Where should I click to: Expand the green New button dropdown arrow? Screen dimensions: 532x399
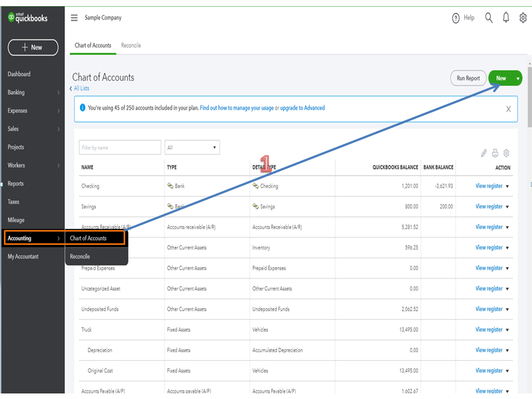coord(518,79)
